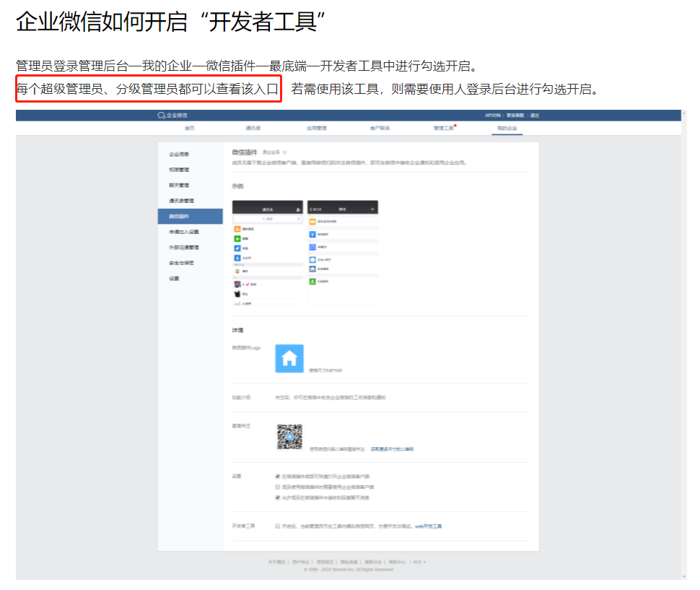Viewport: 700px width, 590px height.
Task: Click the 功能介绍 row label
Action: pos(241,397)
